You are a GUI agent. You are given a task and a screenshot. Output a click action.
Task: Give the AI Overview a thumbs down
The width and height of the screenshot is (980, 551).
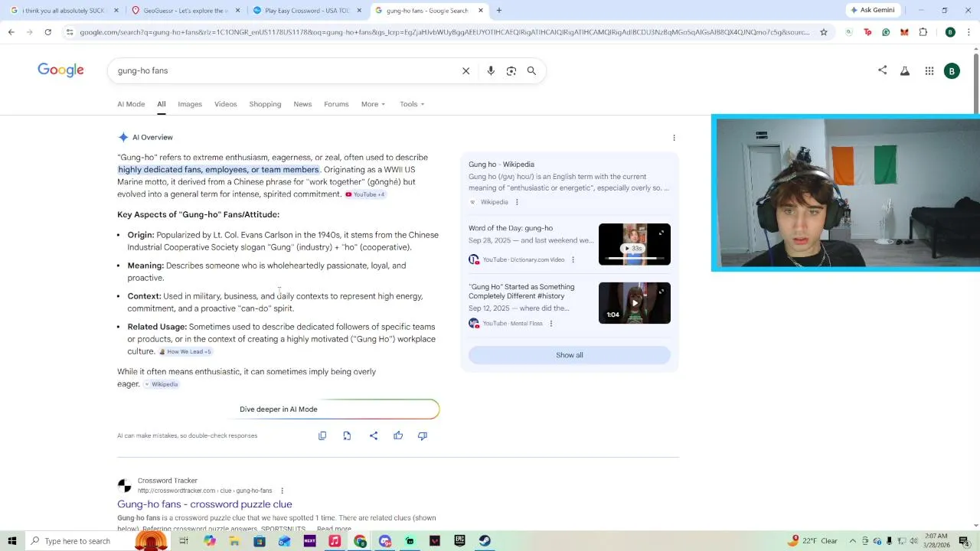(423, 435)
